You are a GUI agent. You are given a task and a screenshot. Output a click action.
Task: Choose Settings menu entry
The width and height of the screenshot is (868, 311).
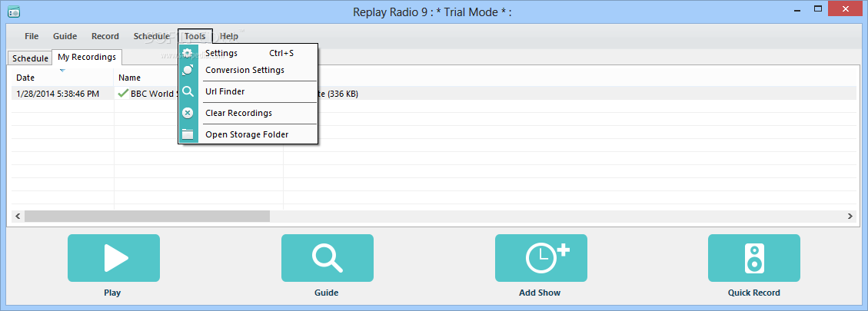(248, 53)
